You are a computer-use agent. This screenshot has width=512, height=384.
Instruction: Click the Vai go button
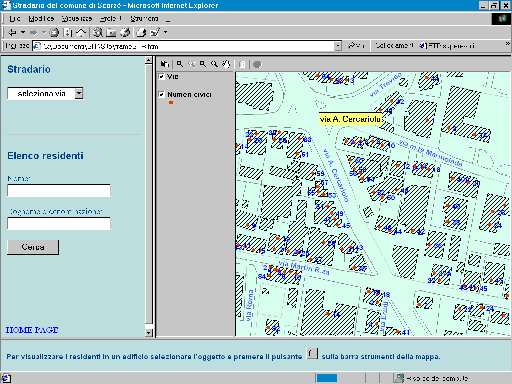pyautogui.click(x=356, y=45)
